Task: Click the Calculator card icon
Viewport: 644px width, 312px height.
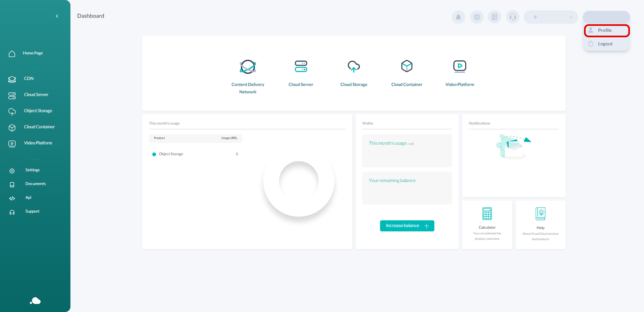Action: (487, 214)
